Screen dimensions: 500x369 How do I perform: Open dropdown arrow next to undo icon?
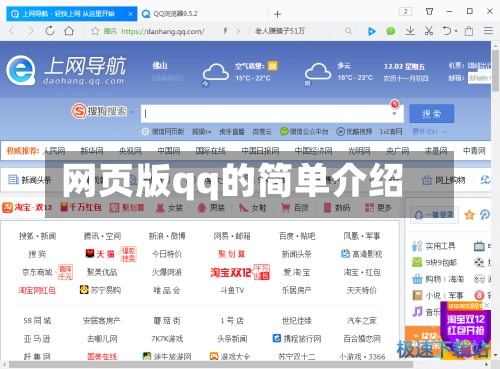pos(456,31)
